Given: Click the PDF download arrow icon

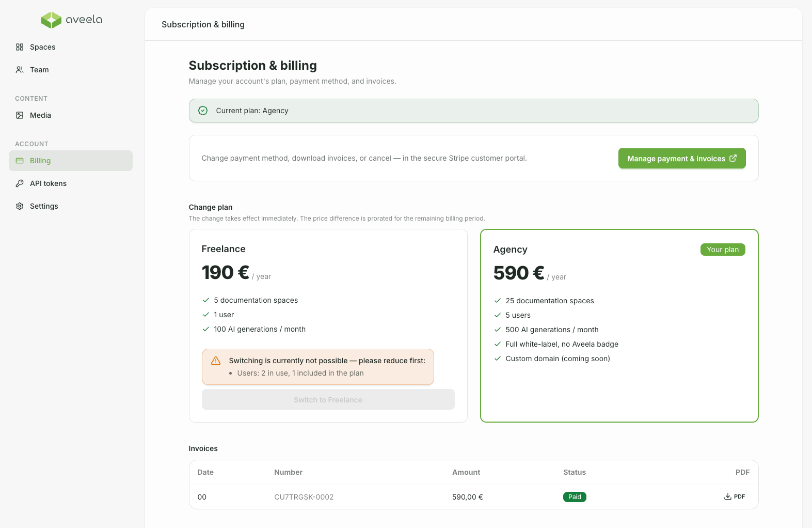Looking at the screenshot, I should point(727,496).
